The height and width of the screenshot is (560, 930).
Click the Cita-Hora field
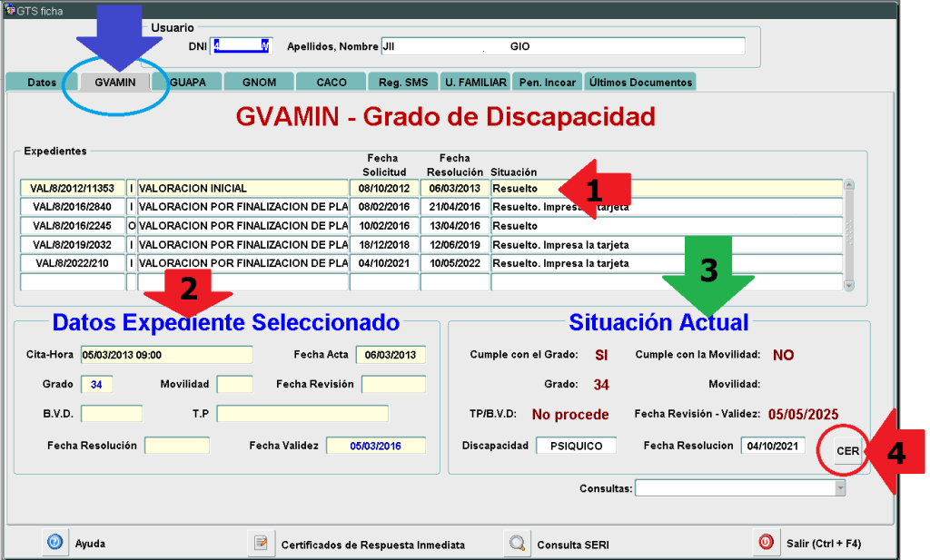pyautogui.click(x=166, y=355)
